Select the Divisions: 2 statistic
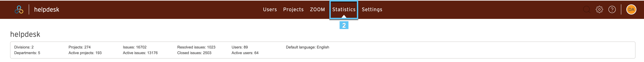The width and height of the screenshot is (644, 62). pos(24,47)
